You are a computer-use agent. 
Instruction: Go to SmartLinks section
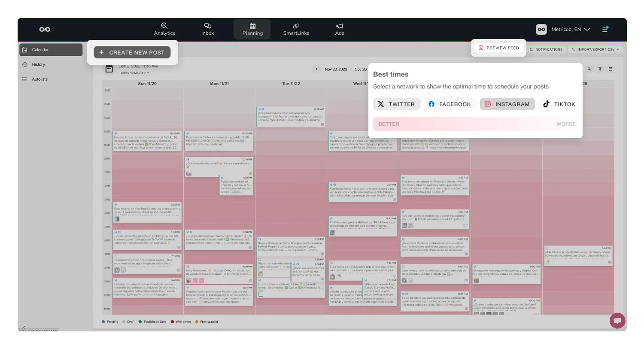pyautogui.click(x=296, y=29)
